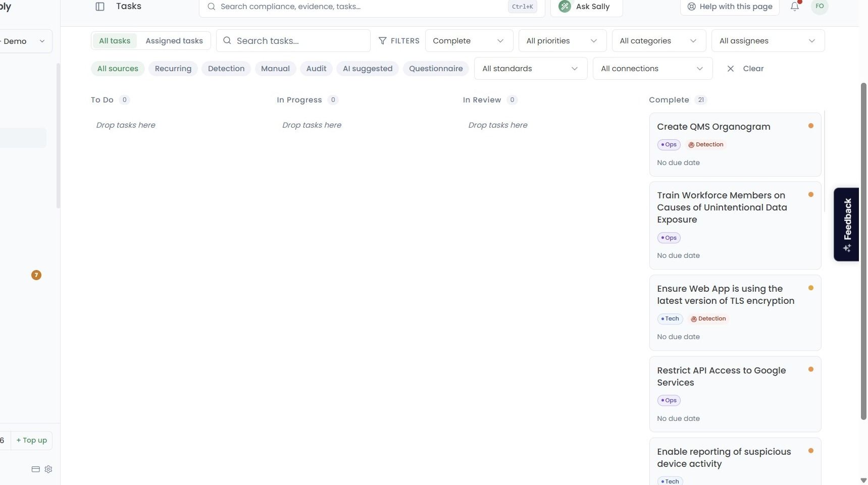This screenshot has height=485, width=868.
Task: Open the All categories dropdown
Action: tap(659, 41)
